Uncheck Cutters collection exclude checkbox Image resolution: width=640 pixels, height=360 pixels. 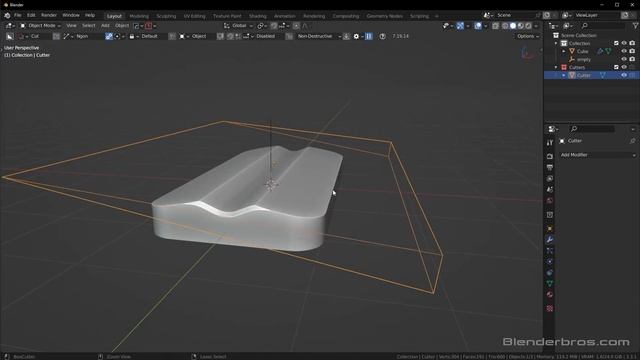pyautogui.click(x=616, y=67)
